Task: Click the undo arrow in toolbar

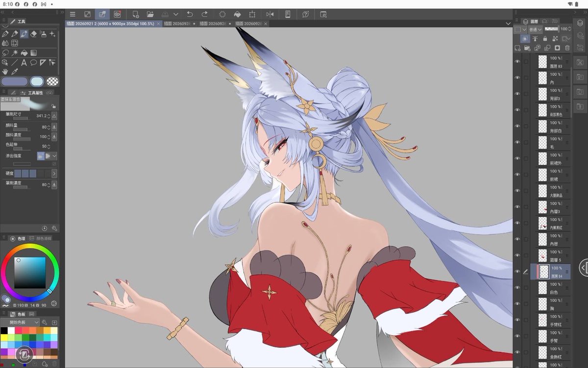Action: pos(190,14)
